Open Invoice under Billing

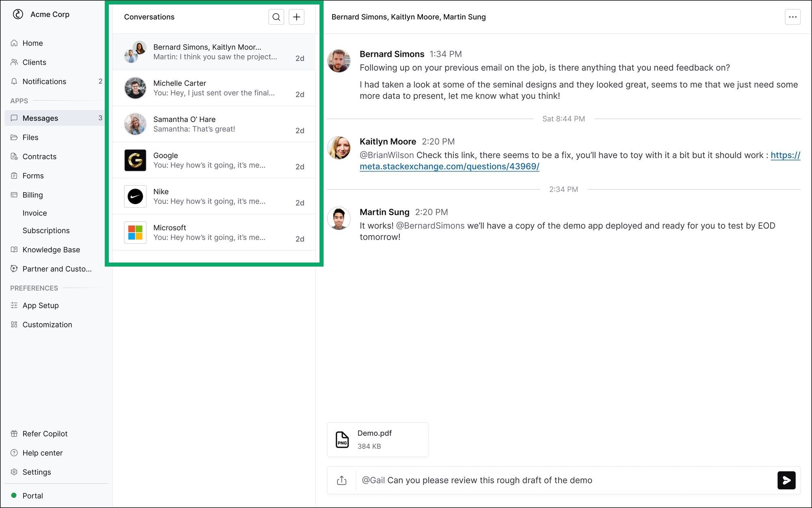tap(35, 213)
